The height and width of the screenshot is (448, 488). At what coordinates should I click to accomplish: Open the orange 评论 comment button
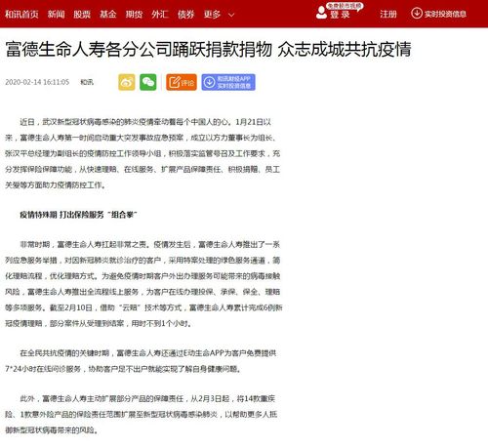pyautogui.click(x=182, y=82)
